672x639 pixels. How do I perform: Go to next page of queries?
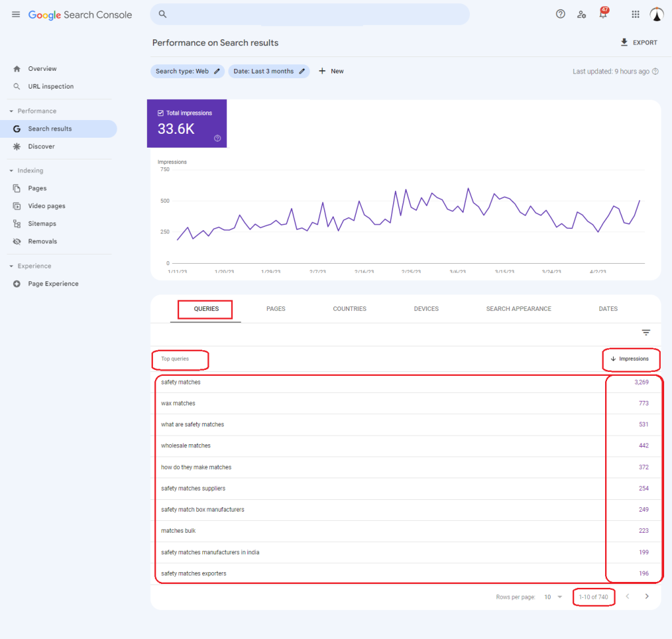click(x=646, y=596)
